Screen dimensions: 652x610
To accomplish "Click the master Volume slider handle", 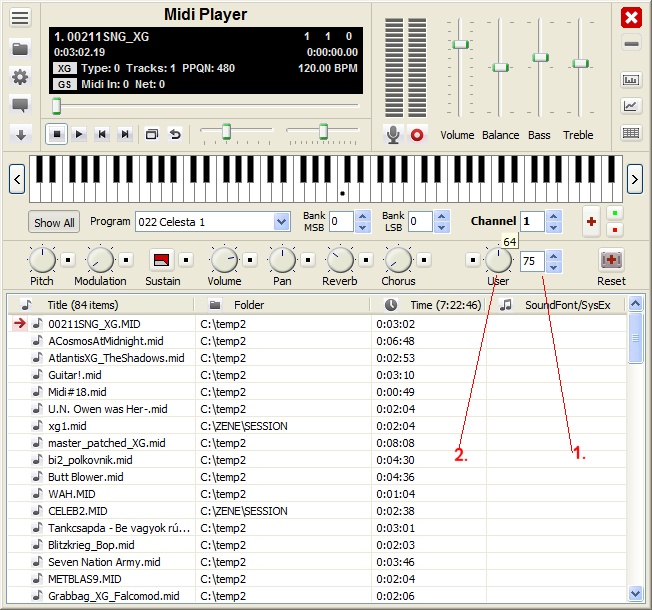I will point(460,44).
